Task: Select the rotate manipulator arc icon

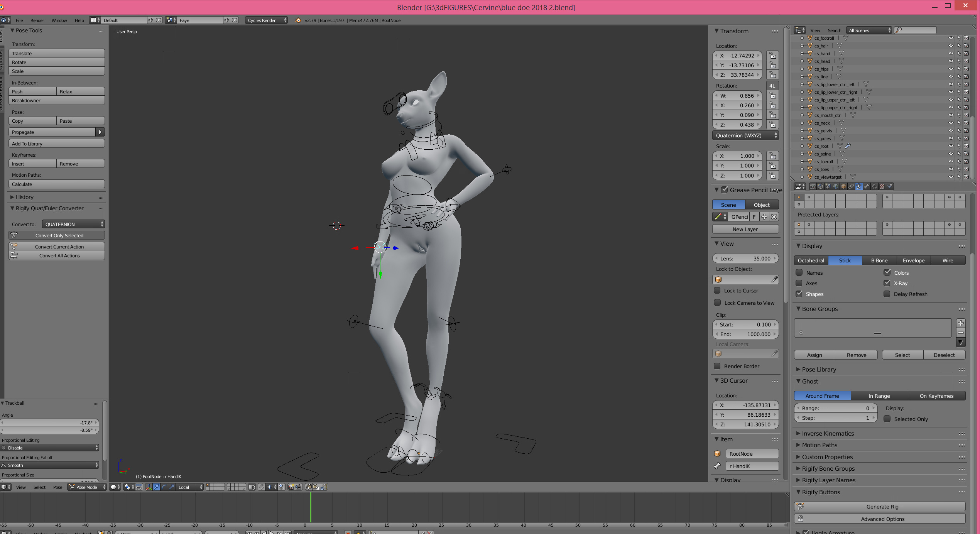Action: [x=164, y=487]
